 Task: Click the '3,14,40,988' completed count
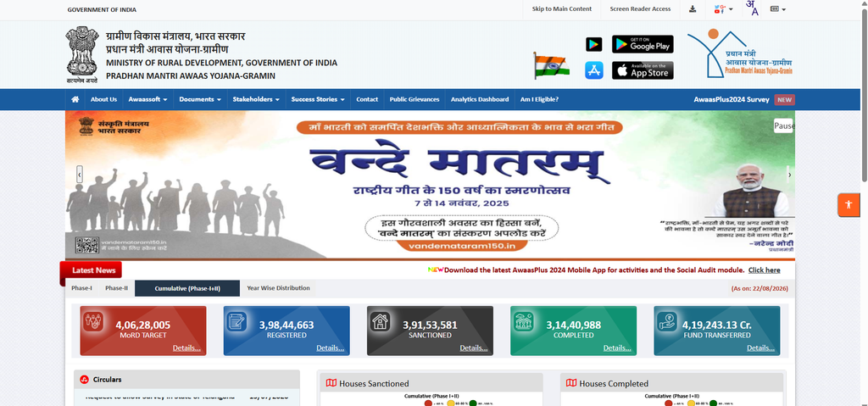573,325
